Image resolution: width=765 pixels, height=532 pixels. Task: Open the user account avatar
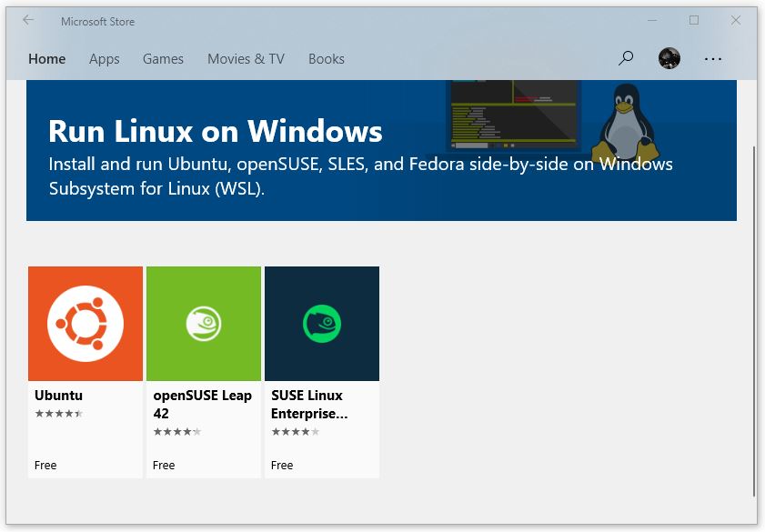point(669,58)
